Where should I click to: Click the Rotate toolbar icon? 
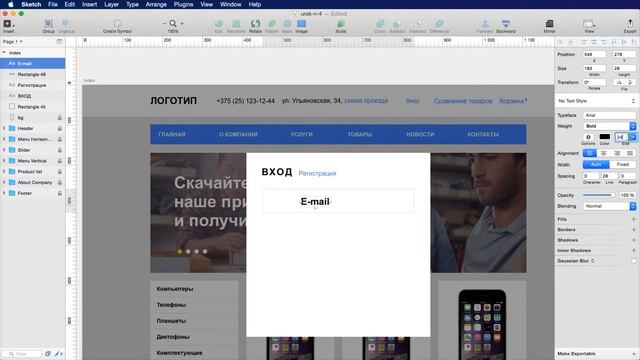pyautogui.click(x=255, y=24)
